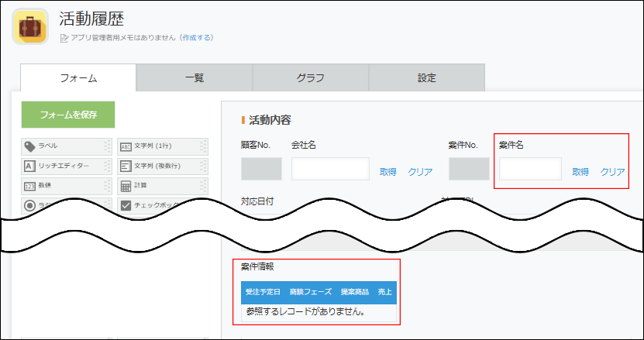Viewport: 644px width, 340px height.
Task: Click the 案件名 input field
Action: 530,169
